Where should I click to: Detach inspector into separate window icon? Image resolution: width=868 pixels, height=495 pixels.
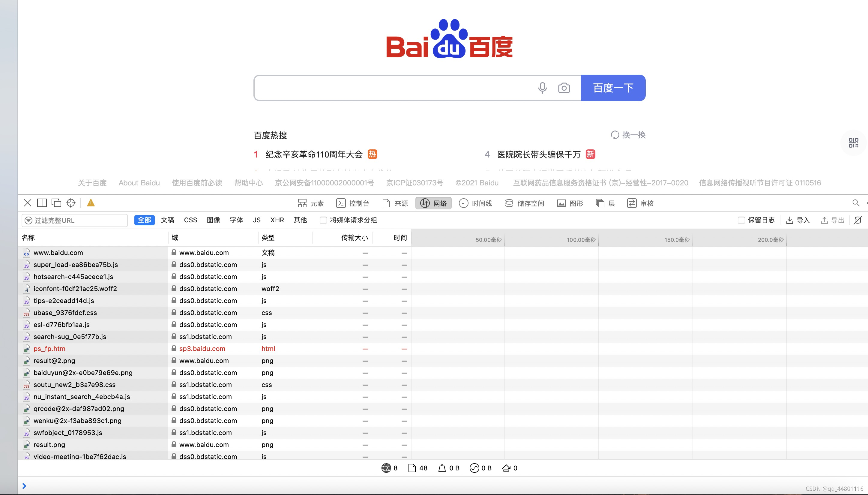click(x=56, y=203)
